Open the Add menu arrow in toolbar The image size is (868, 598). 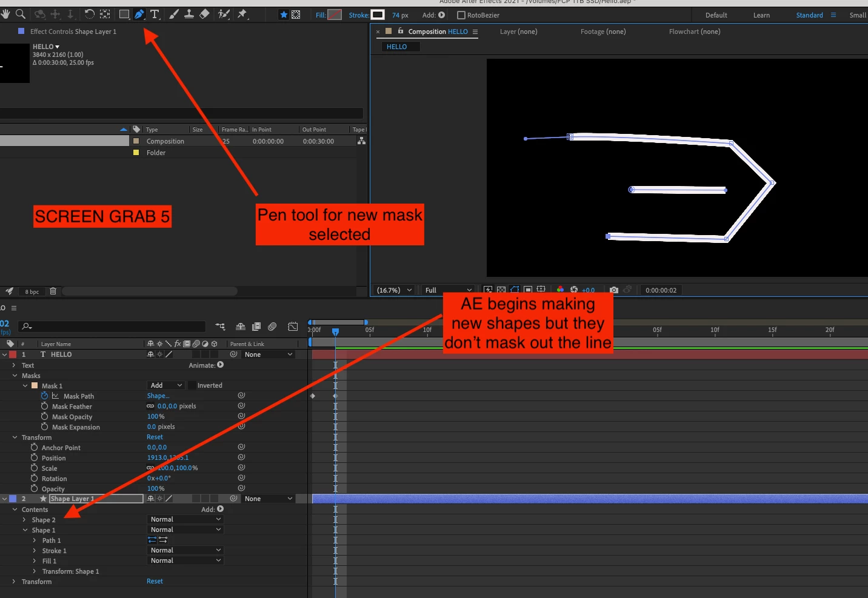tap(441, 15)
